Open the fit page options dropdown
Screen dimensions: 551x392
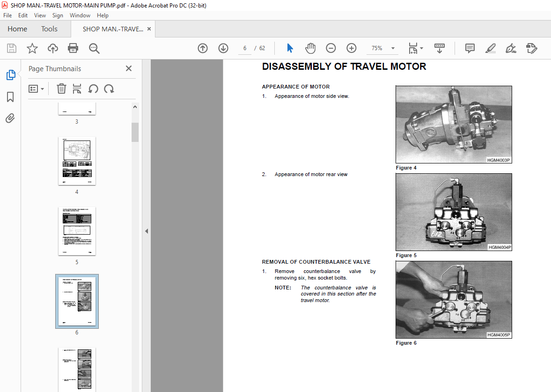tap(416, 48)
